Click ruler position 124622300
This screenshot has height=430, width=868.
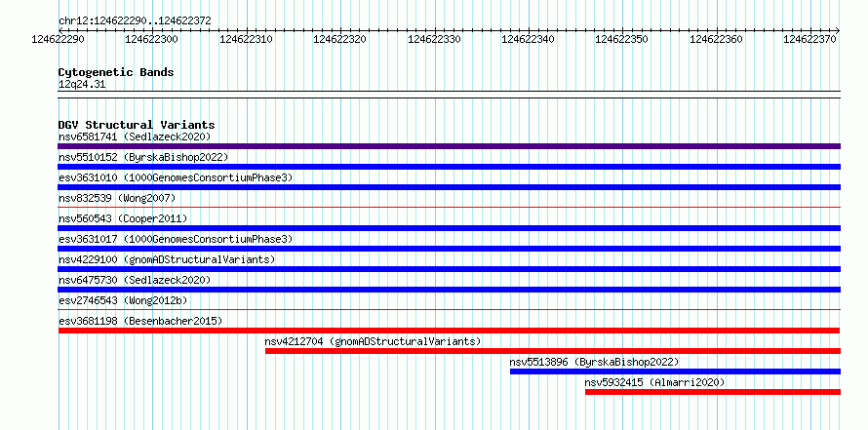pos(152,39)
